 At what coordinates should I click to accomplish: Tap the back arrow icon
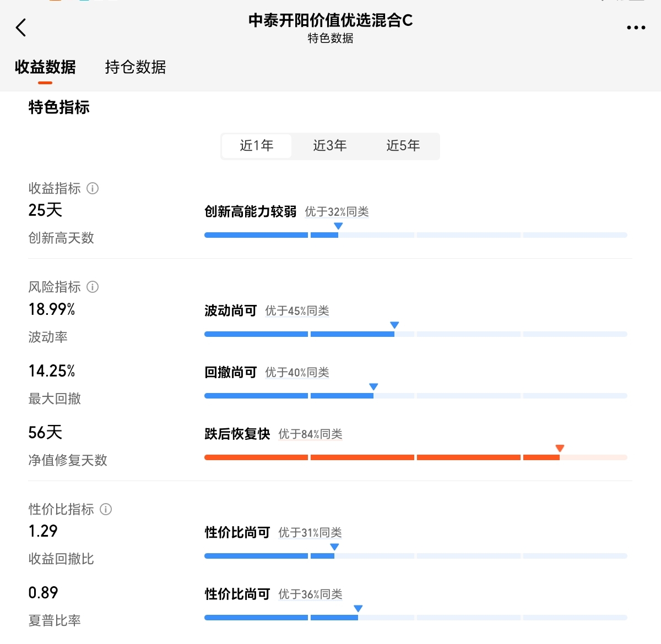[21, 28]
